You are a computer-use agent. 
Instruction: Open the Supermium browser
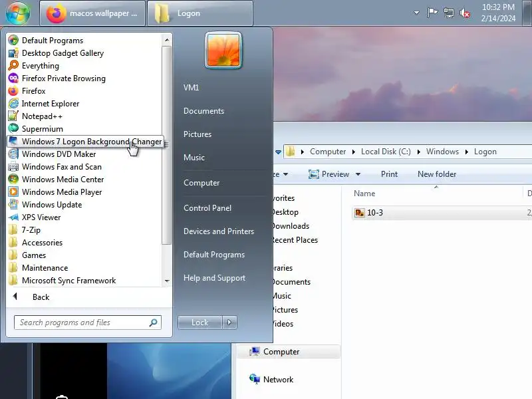click(x=43, y=129)
